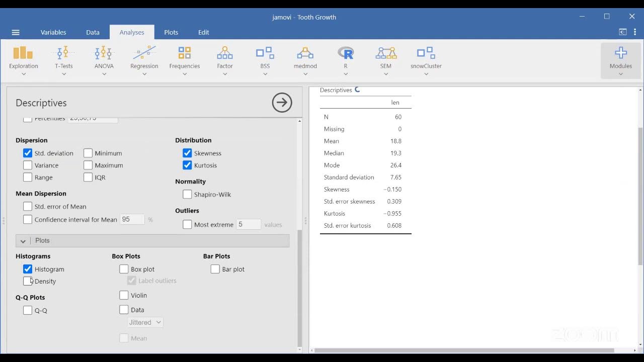
Task: Enable the Variance checkbox
Action: (x=28, y=165)
